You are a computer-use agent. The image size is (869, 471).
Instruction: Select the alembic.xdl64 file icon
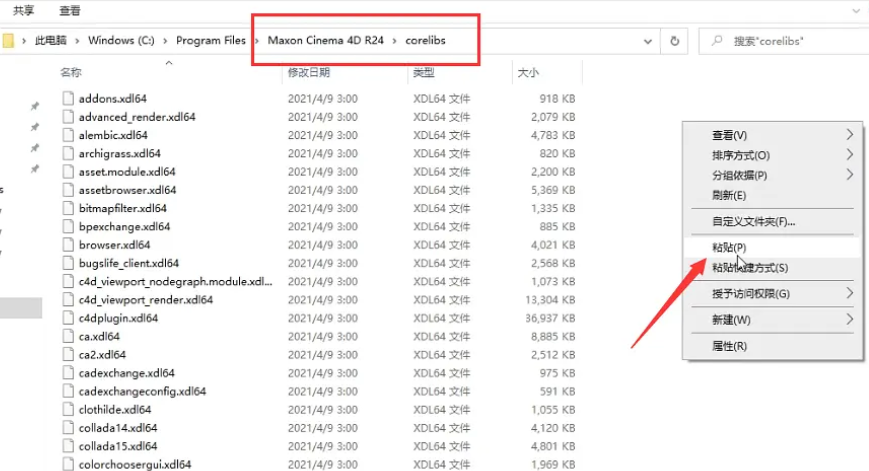pyautogui.click(x=68, y=135)
